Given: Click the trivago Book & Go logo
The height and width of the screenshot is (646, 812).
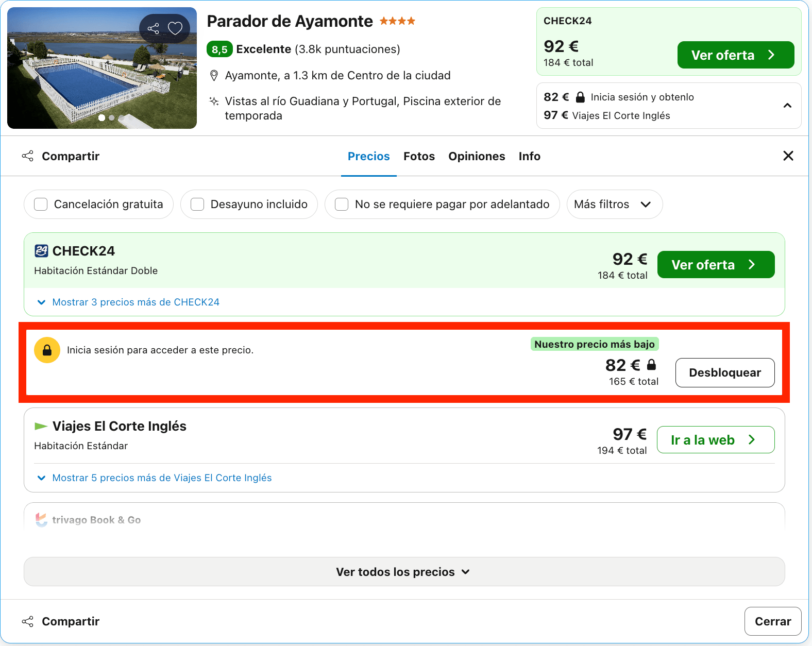Looking at the screenshot, I should click(41, 520).
